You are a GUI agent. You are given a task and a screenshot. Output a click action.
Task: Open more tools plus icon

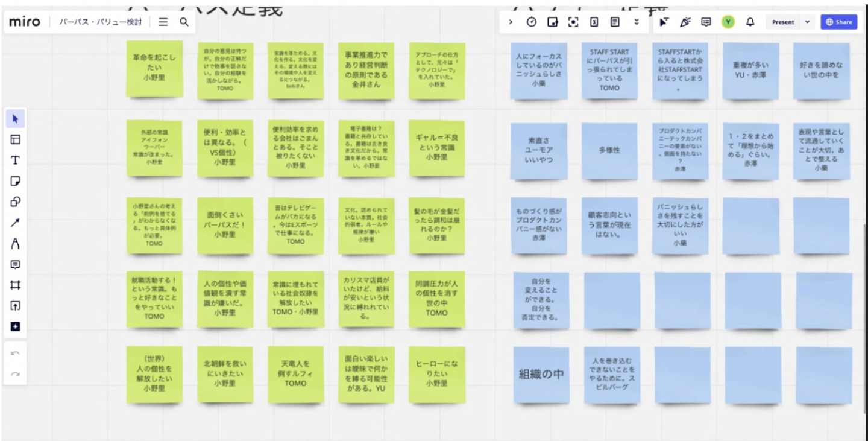(x=15, y=326)
